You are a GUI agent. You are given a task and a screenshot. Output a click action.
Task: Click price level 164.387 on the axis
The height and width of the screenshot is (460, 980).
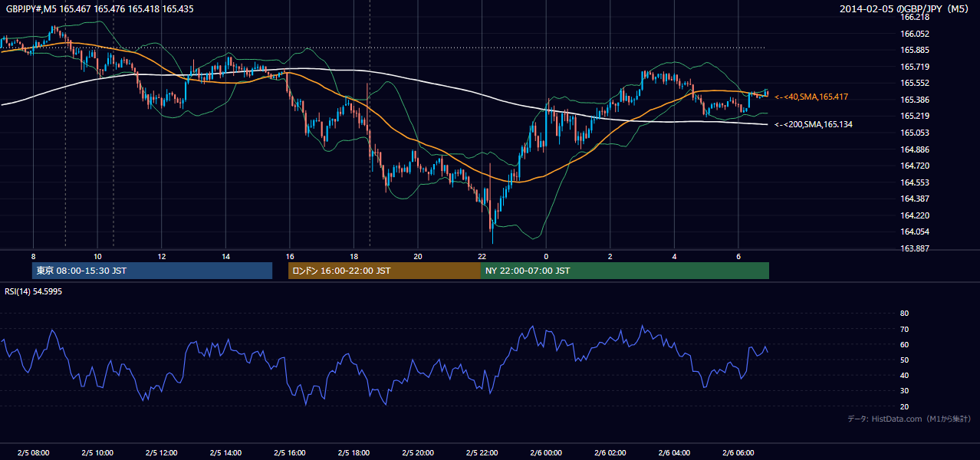pos(915,199)
